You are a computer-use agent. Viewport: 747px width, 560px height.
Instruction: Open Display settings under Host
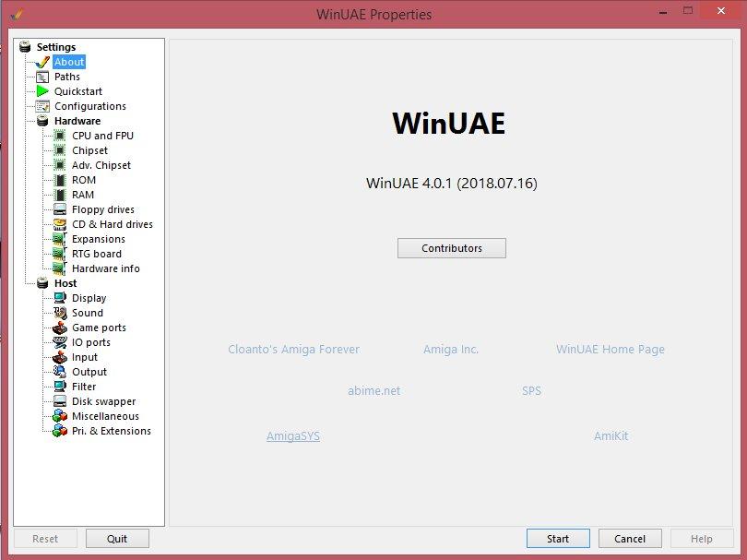pos(89,298)
